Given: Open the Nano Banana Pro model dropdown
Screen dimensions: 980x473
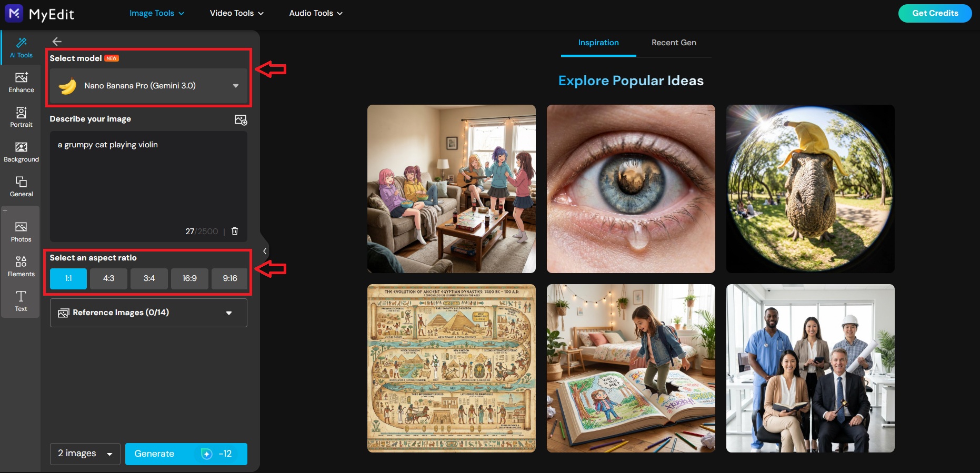Looking at the screenshot, I should click(x=148, y=86).
